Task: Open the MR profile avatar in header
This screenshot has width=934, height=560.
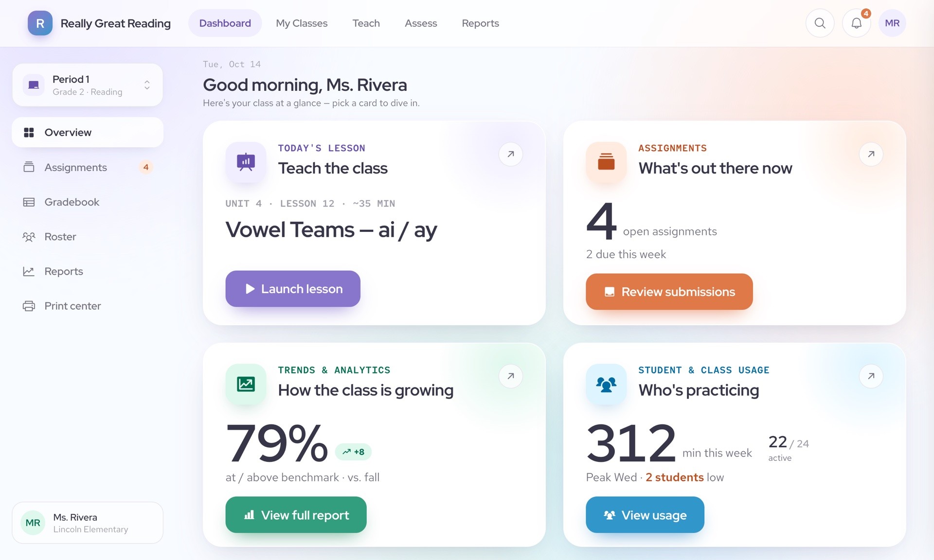Action: (892, 23)
